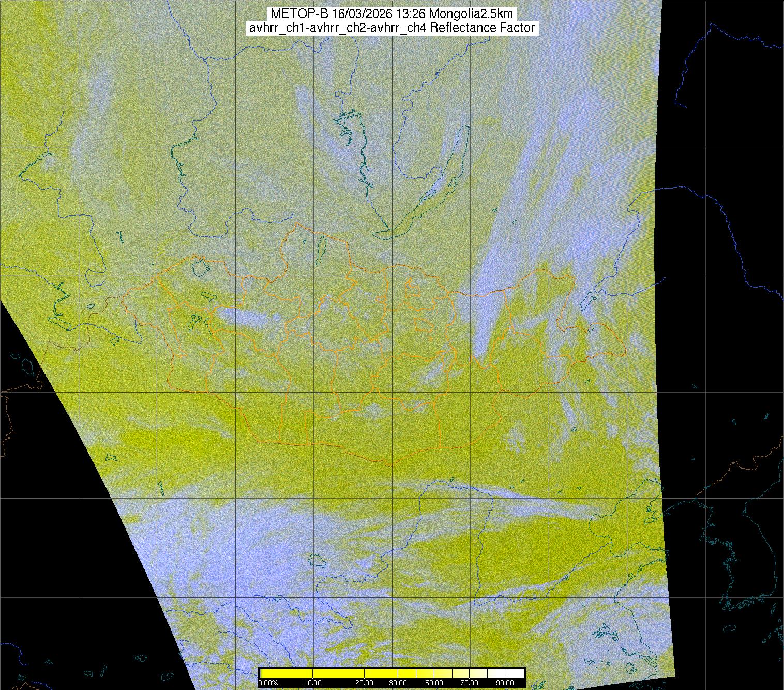Click the '0.00%' scale label

coord(268,683)
